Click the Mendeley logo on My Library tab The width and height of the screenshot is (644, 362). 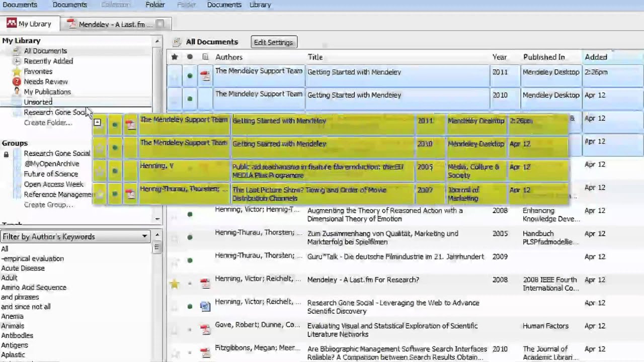pos(12,23)
